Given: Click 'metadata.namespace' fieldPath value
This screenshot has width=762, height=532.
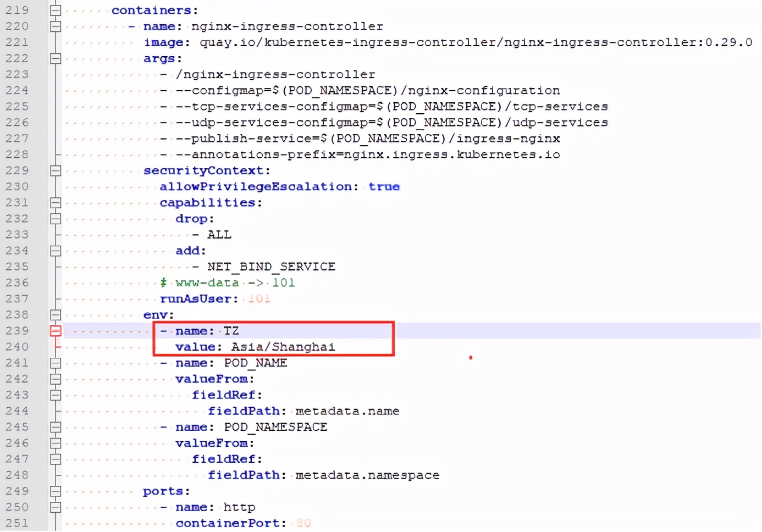Looking at the screenshot, I should click(x=367, y=475).
